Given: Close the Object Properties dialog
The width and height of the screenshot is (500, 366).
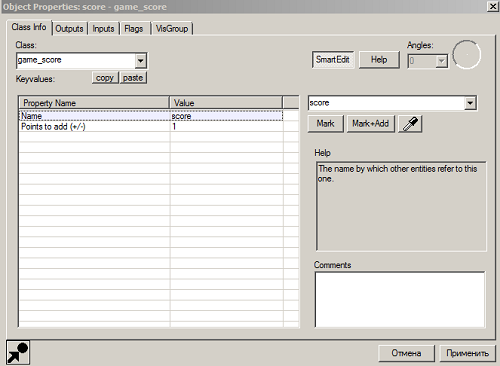Looking at the screenshot, I should (493, 6).
